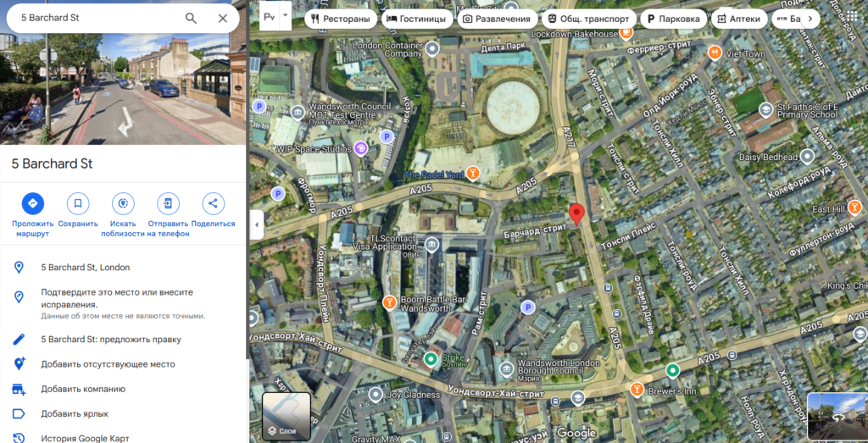Image resolution: width=868 pixels, height=443 pixels.
Task: Collapse the side panel arrow
Action: point(256,225)
